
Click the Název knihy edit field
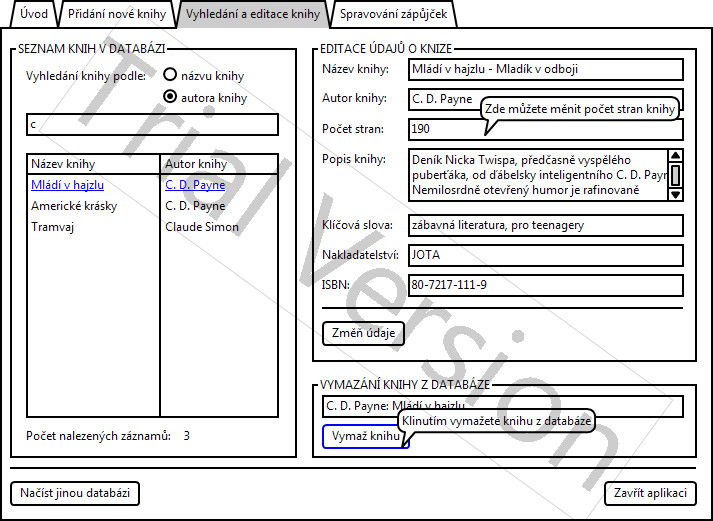[x=546, y=70]
